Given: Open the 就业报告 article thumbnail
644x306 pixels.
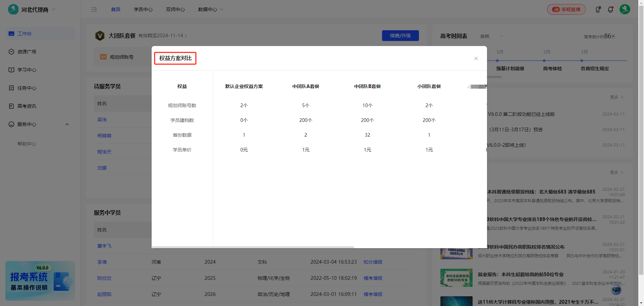Looking at the screenshot, I should pyautogui.click(x=457, y=278).
